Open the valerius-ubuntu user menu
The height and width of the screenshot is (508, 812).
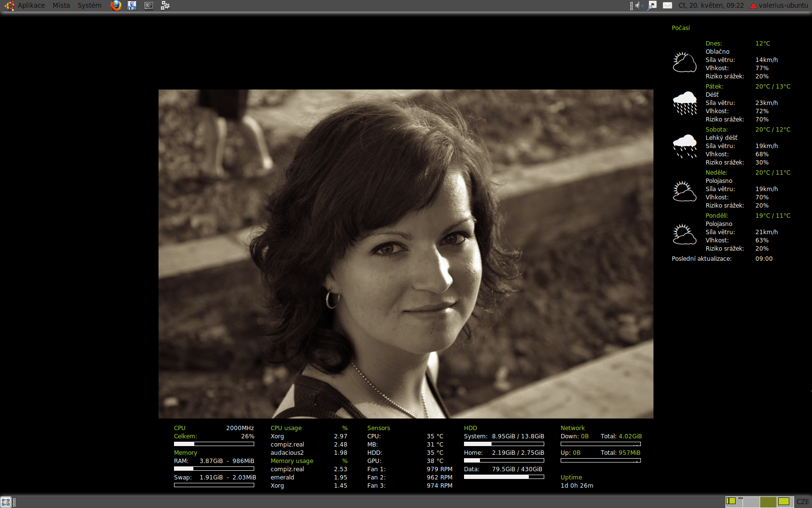click(779, 5)
